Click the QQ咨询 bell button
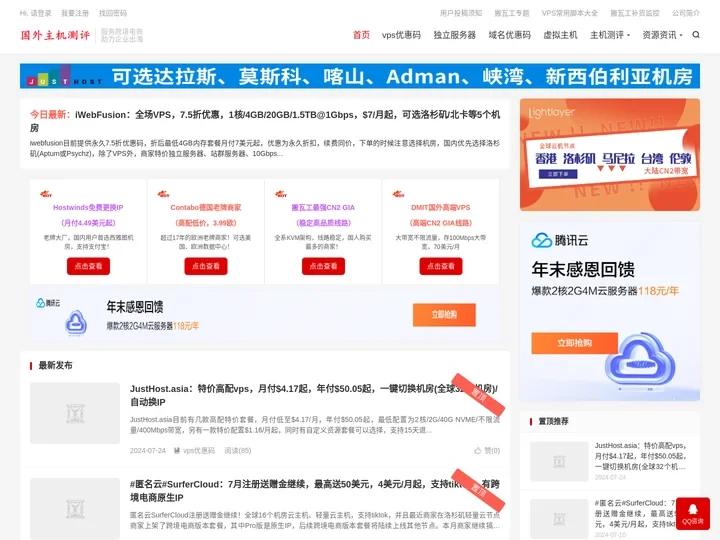720x540 pixels. 692,513
